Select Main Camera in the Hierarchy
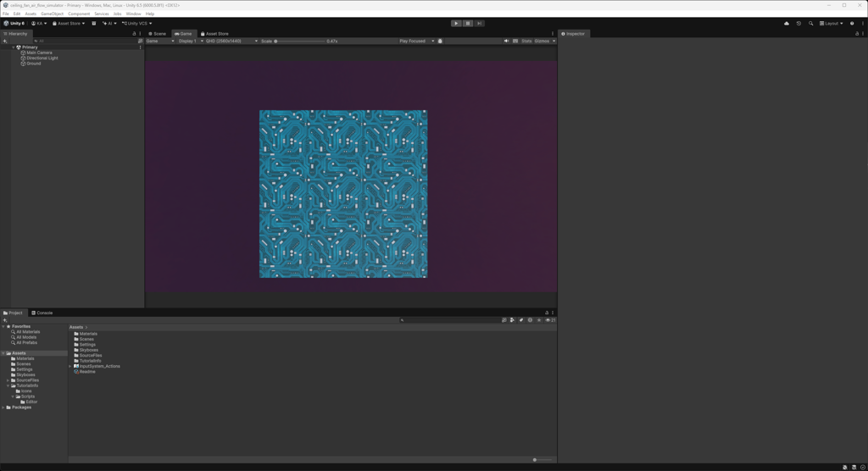868x471 pixels. (39, 53)
